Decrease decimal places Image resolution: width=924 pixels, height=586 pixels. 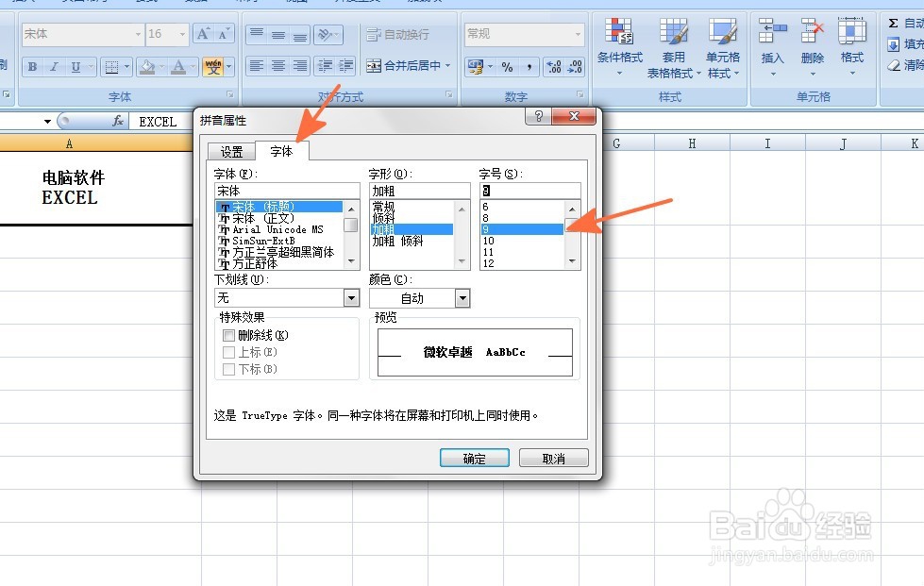click(575, 67)
